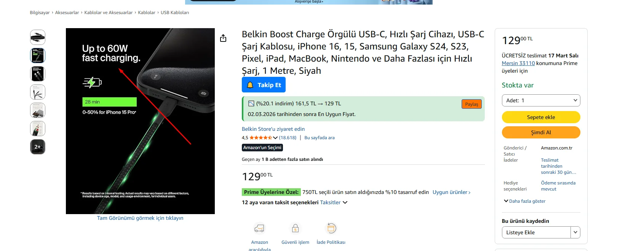Add product with Sepete ekle button

(541, 117)
